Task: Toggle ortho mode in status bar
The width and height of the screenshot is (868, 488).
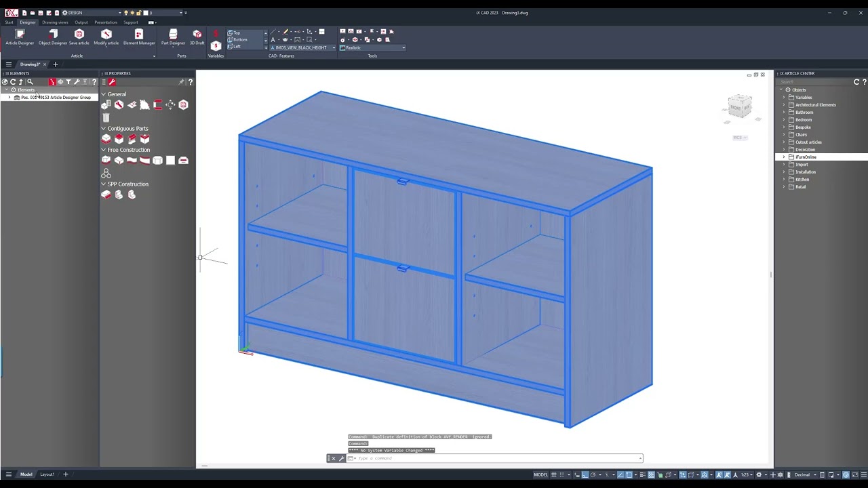Action: 585,474
